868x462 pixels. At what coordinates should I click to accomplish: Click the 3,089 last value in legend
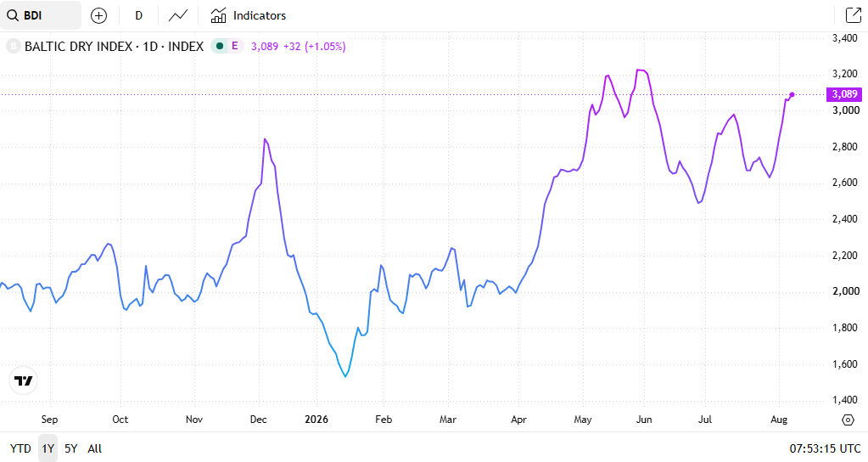(x=265, y=47)
